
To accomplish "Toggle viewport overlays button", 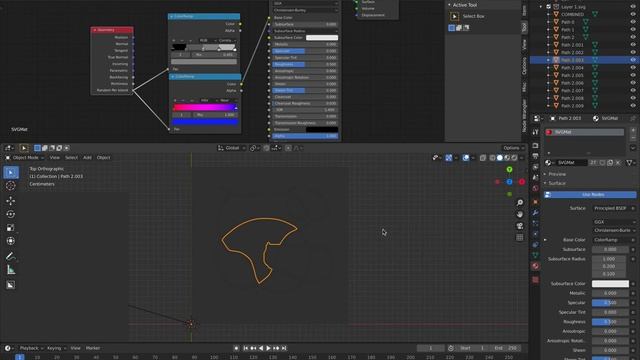I will click(x=466, y=158).
